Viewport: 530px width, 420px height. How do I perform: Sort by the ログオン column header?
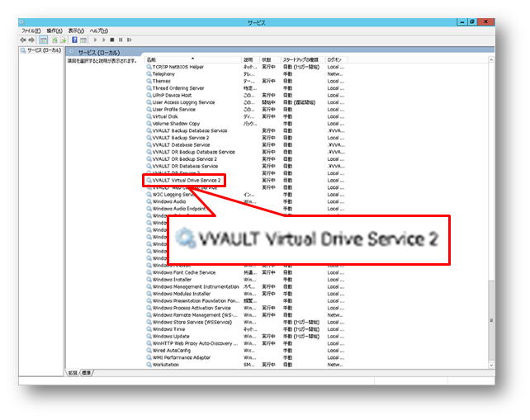pyautogui.click(x=336, y=59)
